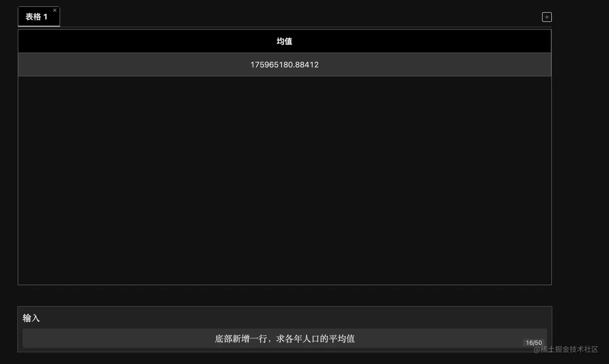Click the 输入 panel label
The height and width of the screenshot is (364, 609).
tap(31, 318)
